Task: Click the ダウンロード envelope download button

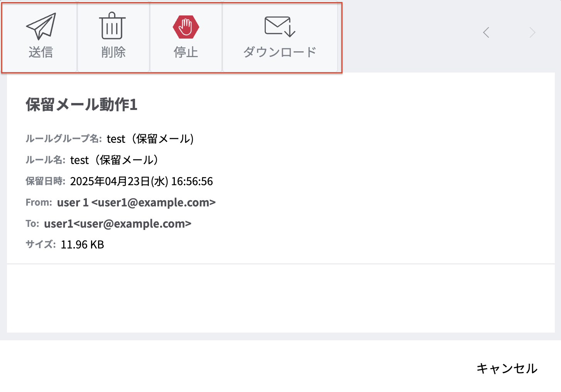Action: tap(280, 37)
